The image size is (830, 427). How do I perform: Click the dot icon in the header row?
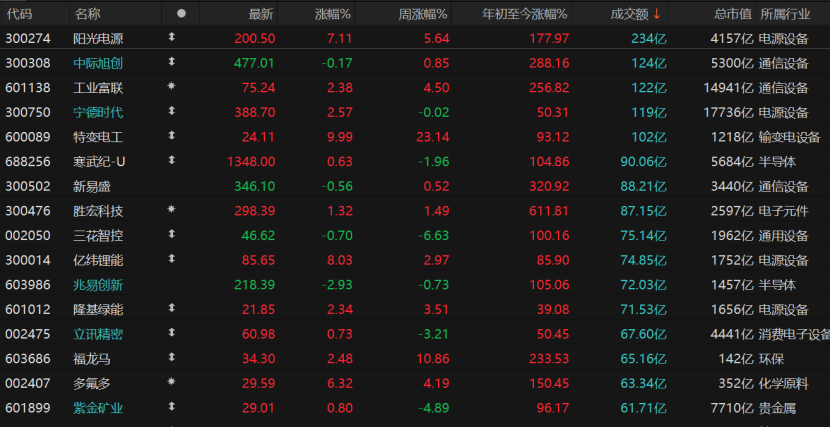181,14
